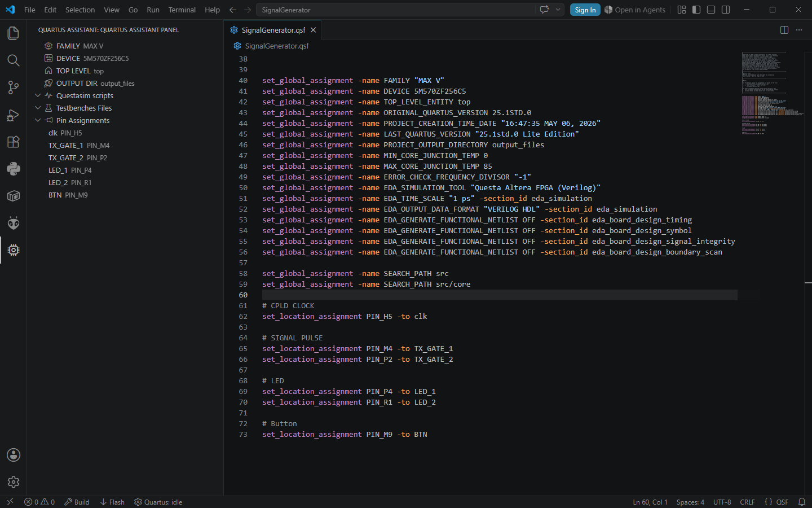Screen dimensions: 812x508
Task: Open the Explorer view in activity bar
Action: (14, 33)
